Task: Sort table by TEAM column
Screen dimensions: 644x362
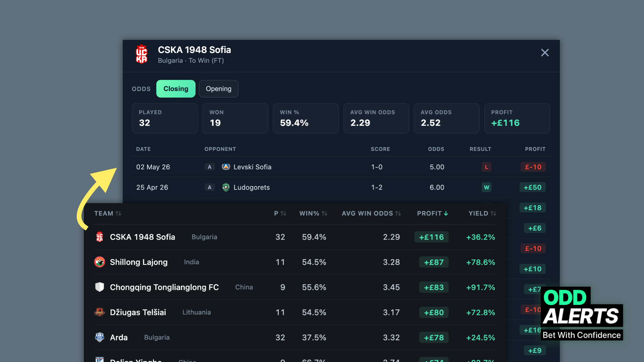Action: [x=108, y=214]
